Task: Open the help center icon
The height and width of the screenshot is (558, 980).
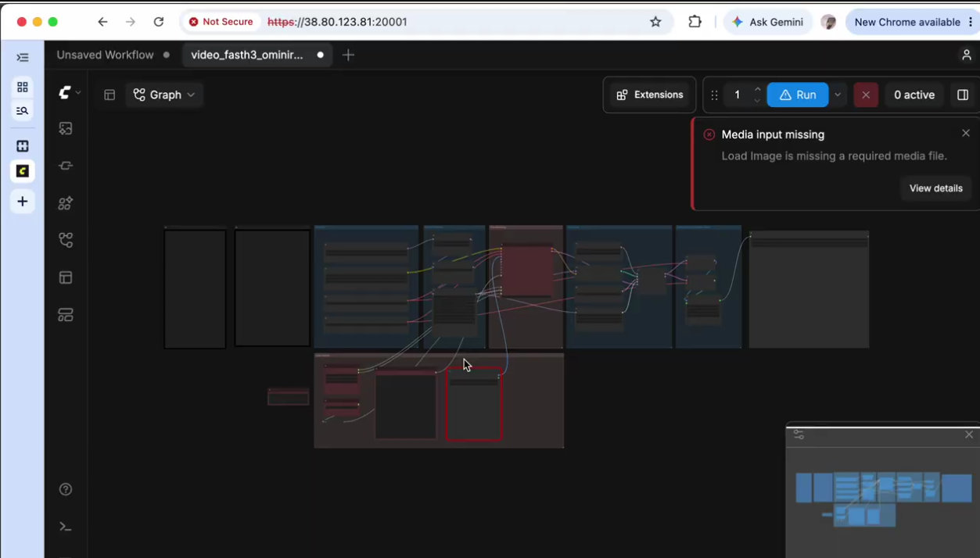Action: point(66,489)
